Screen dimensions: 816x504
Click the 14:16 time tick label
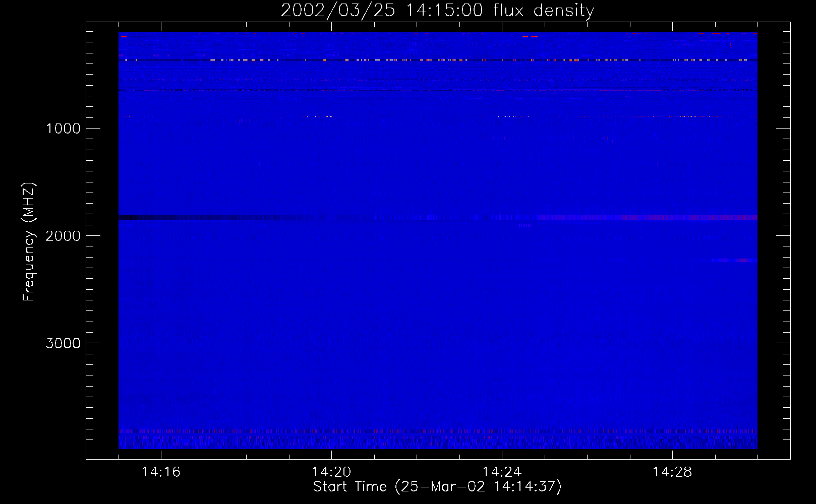pos(161,472)
